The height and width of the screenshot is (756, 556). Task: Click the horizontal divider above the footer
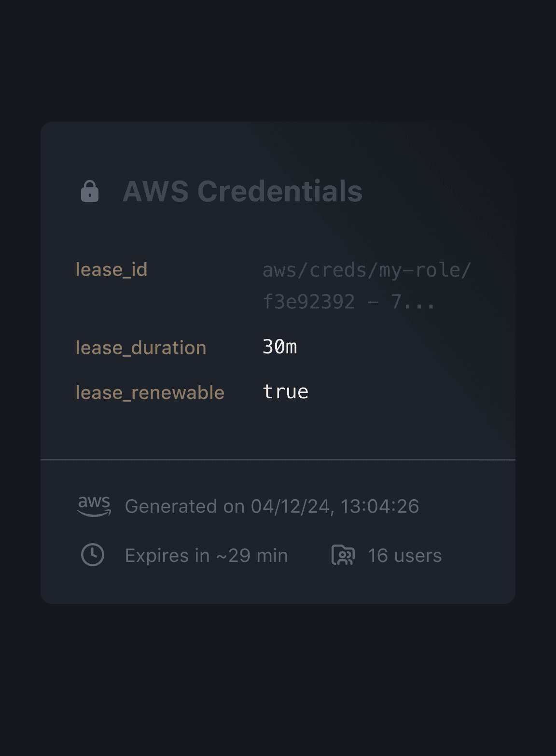pyautogui.click(x=278, y=460)
